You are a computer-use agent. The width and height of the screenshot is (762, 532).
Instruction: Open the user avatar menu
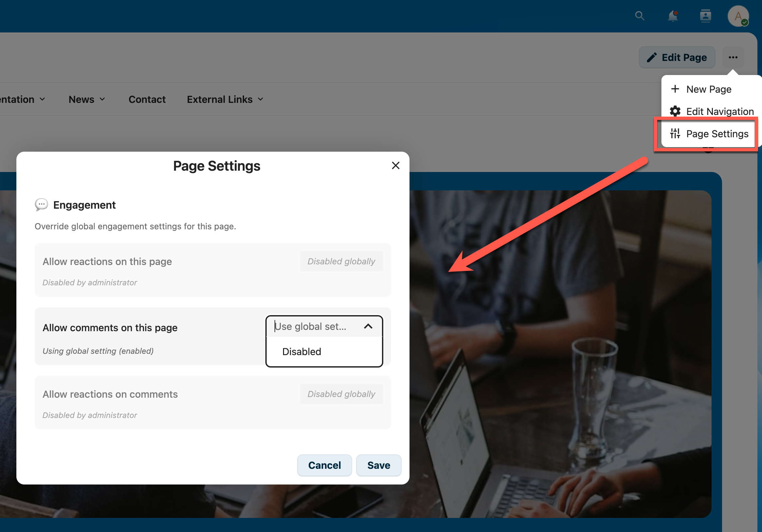[x=738, y=16]
